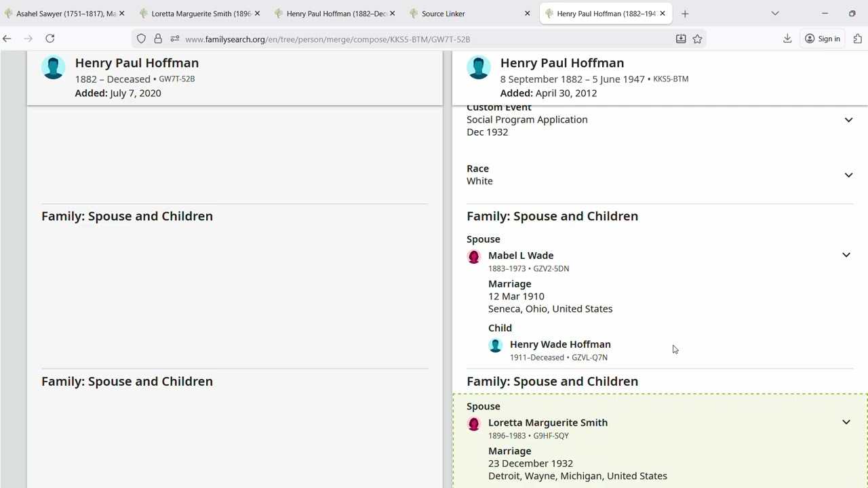Click Mabel L Wade's female person icon
868x488 pixels.
click(474, 257)
